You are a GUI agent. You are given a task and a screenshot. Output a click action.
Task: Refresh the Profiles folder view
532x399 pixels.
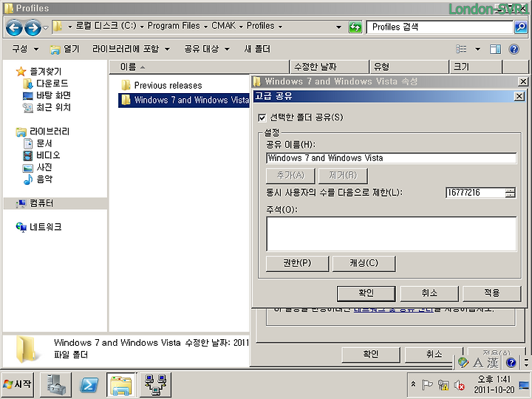pos(355,27)
